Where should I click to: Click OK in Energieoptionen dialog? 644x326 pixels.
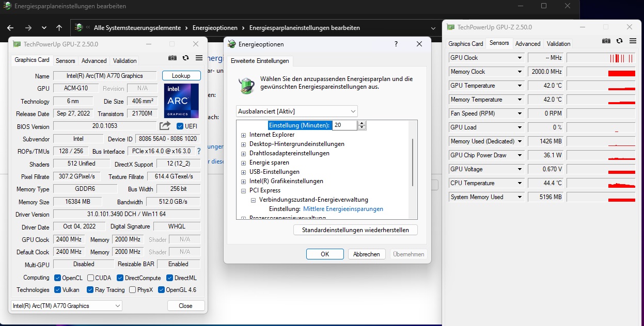click(x=325, y=254)
